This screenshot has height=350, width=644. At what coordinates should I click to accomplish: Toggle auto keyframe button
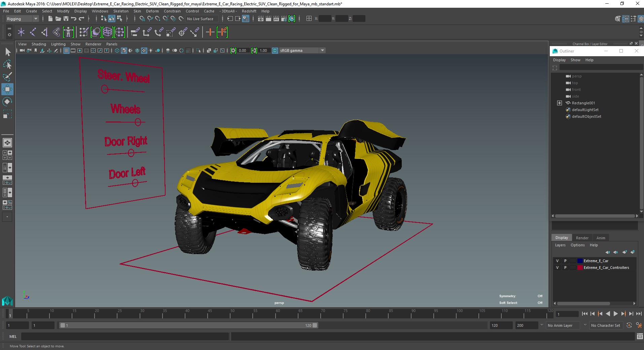[x=629, y=325]
